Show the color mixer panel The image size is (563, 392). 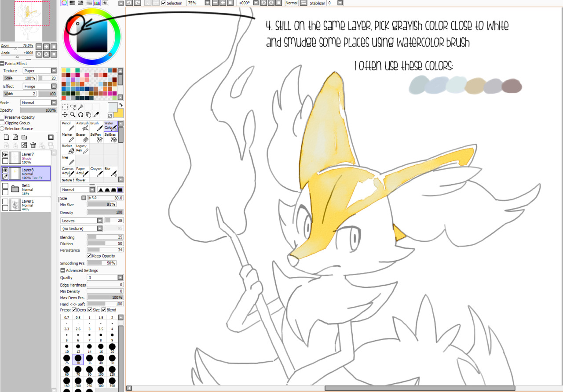pyautogui.click(x=89, y=3)
